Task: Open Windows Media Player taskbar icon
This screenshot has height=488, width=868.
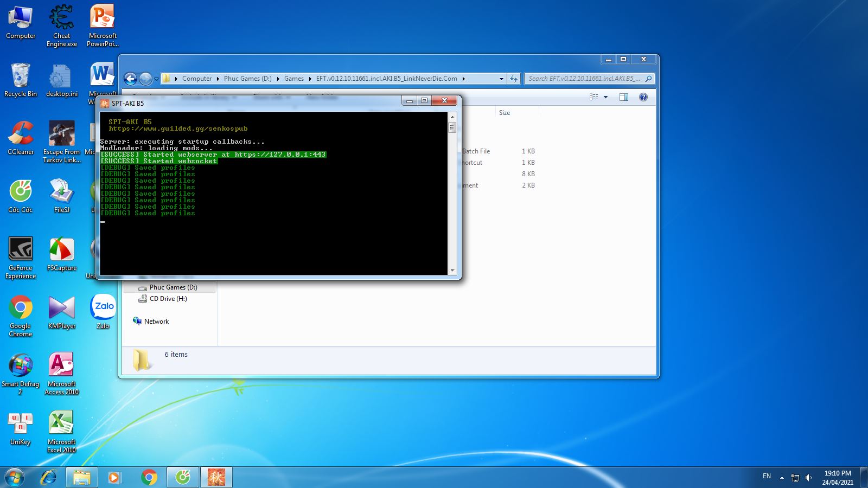Action: tap(114, 478)
